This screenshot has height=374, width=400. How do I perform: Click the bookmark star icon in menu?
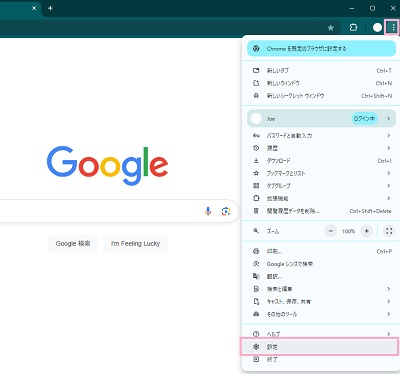[256, 173]
